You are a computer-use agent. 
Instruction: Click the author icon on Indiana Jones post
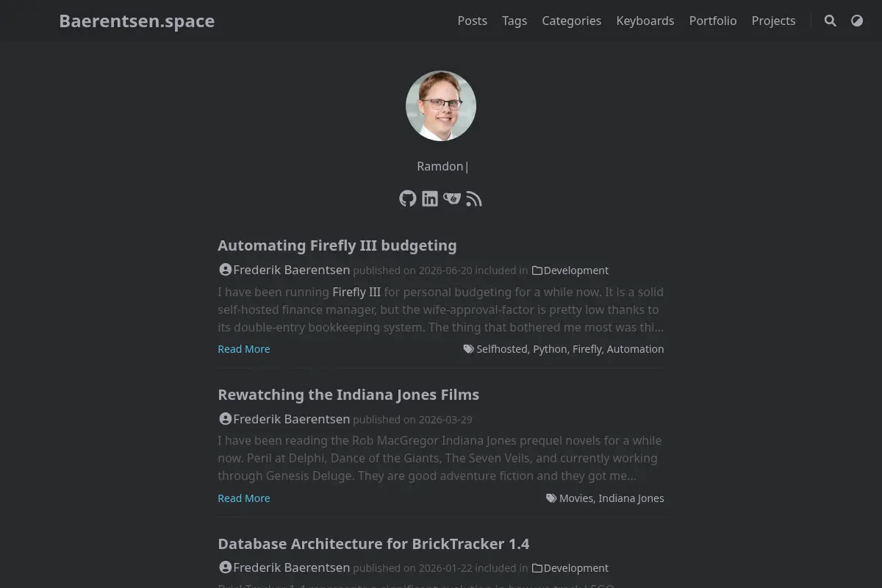[226, 418]
